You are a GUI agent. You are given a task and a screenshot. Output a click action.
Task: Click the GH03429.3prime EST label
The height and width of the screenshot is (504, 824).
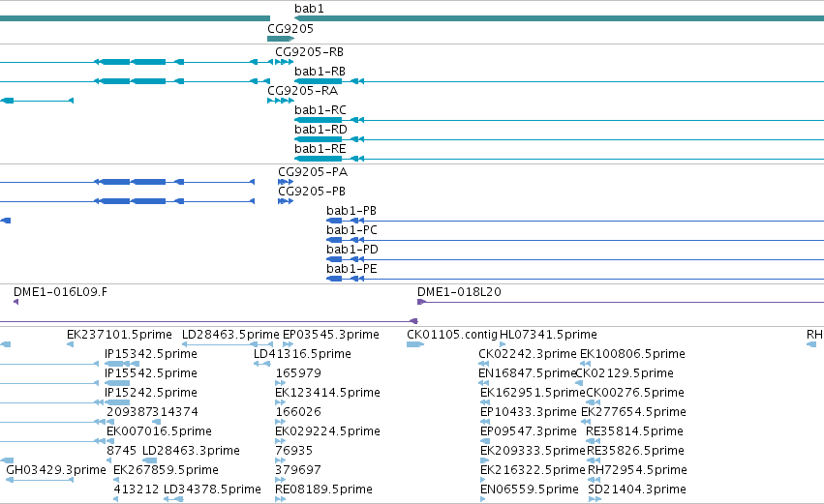click(56, 471)
